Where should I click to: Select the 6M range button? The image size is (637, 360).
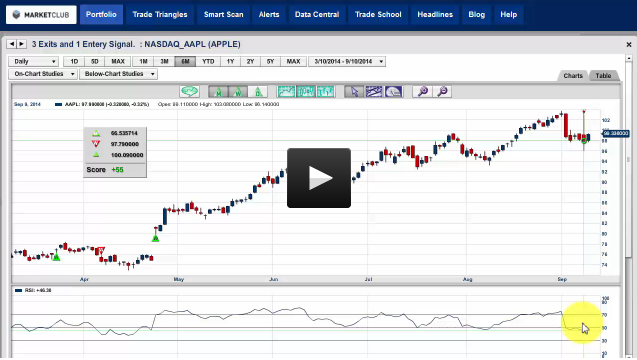185,62
